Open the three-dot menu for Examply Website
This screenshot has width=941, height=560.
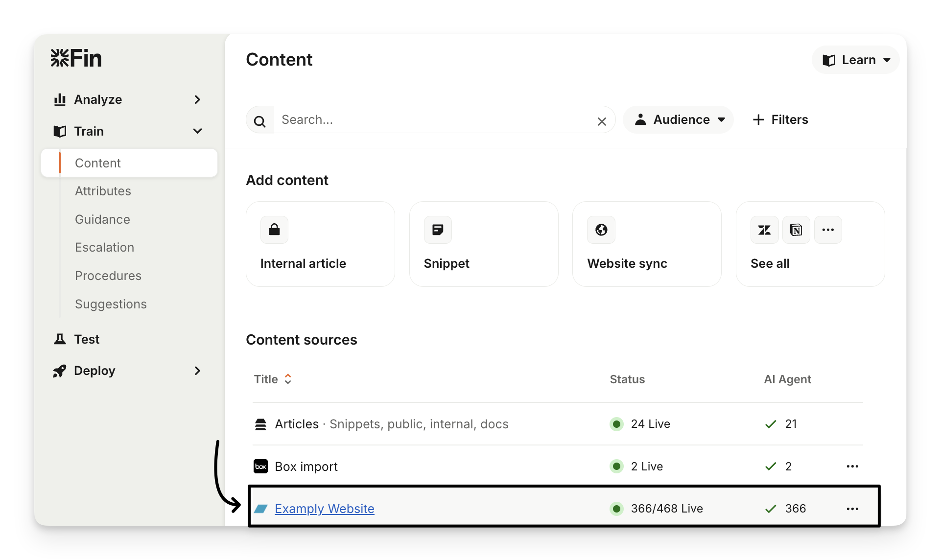point(852,509)
